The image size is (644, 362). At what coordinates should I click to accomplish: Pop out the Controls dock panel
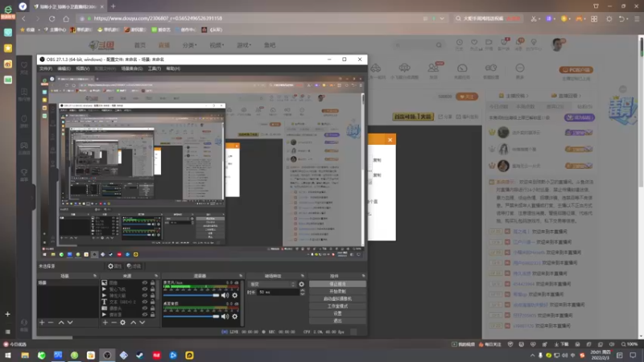pos(364,276)
